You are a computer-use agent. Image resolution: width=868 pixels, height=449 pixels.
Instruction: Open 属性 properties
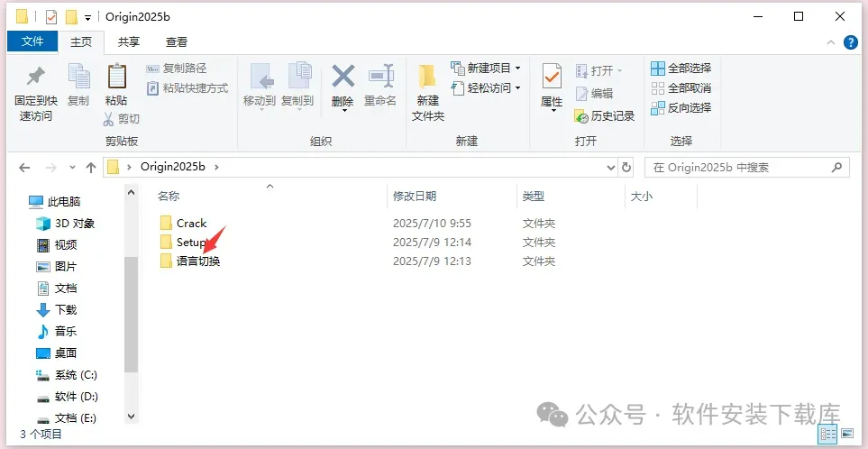coord(552,88)
